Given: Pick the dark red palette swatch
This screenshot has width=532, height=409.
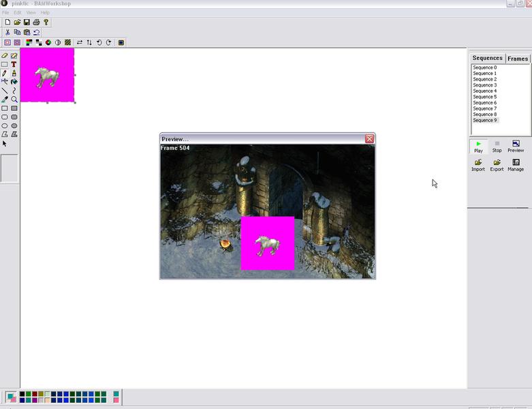Looking at the screenshot, I should pyautogui.click(x=35, y=394).
